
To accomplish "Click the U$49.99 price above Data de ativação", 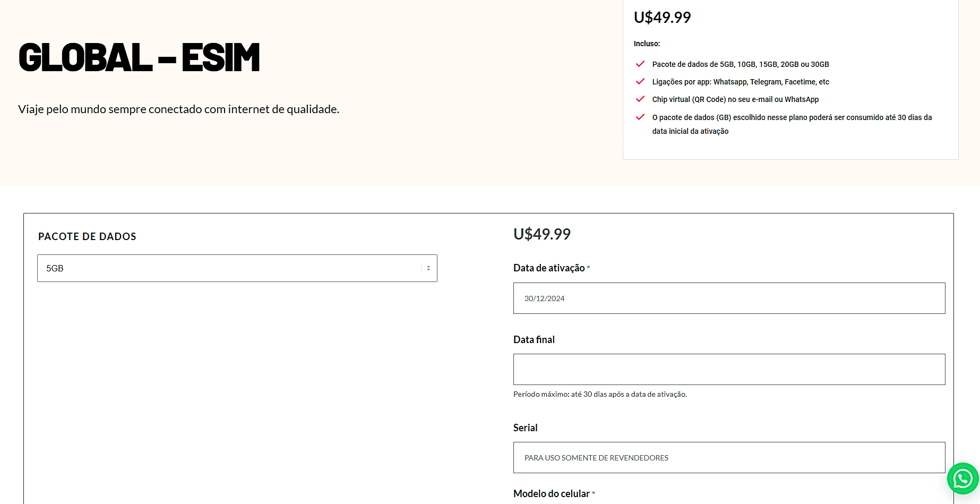I will click(541, 234).
